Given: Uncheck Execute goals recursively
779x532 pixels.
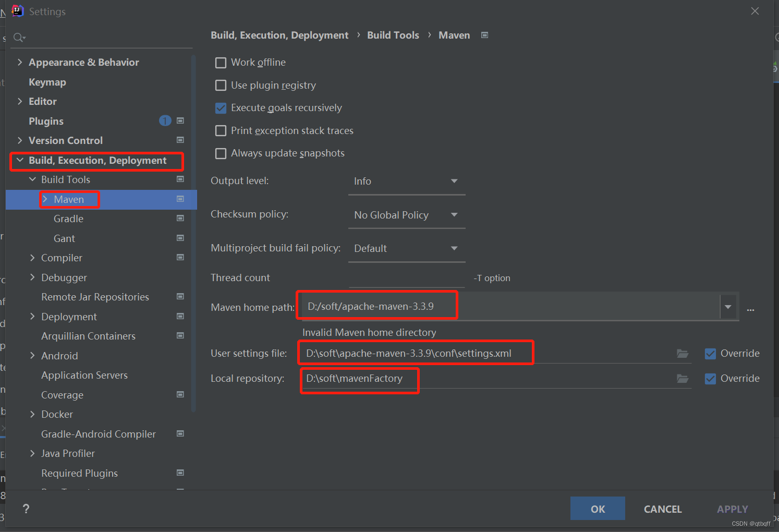Looking at the screenshot, I should tap(221, 108).
